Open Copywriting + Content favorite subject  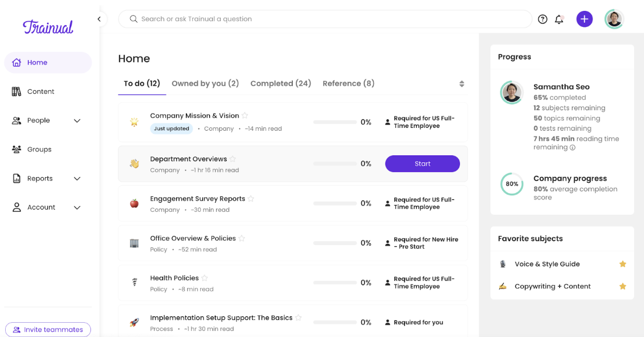click(x=552, y=286)
